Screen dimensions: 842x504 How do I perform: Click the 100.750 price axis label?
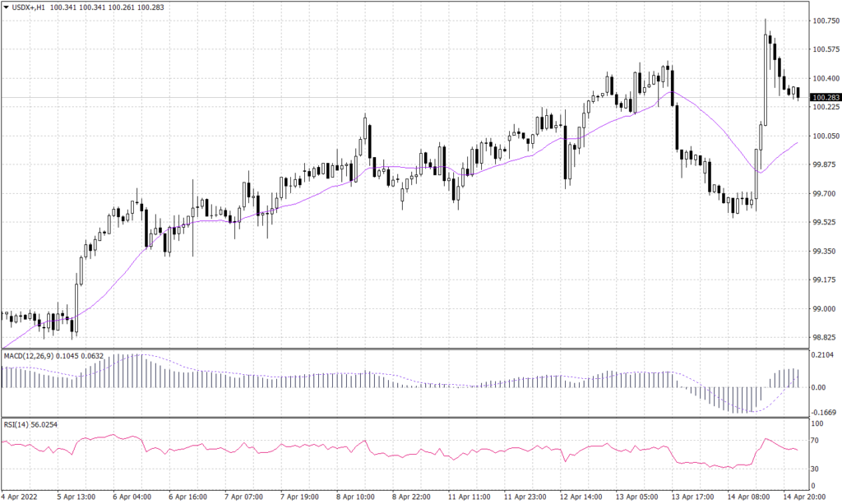pyautogui.click(x=825, y=21)
